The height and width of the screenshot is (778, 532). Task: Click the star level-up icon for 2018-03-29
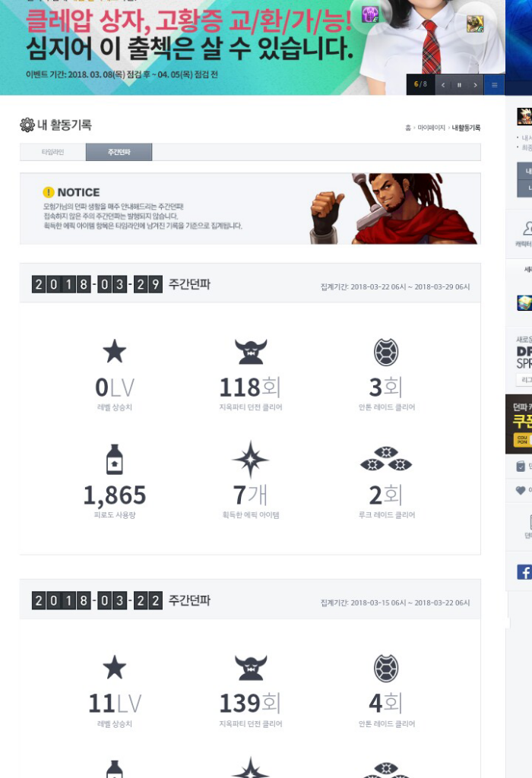pos(114,351)
